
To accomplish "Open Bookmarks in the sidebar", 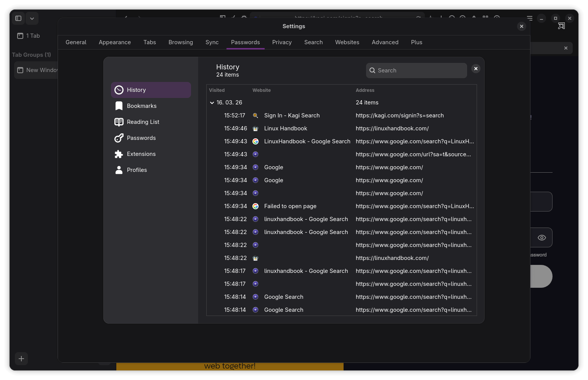I will 141,106.
